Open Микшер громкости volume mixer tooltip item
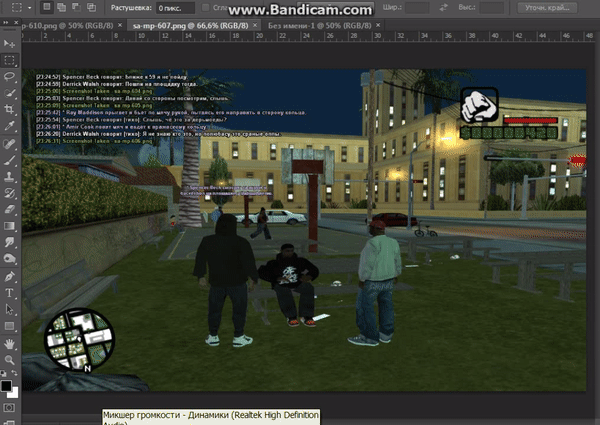The height and width of the screenshot is (425, 600). pyautogui.click(x=211, y=417)
